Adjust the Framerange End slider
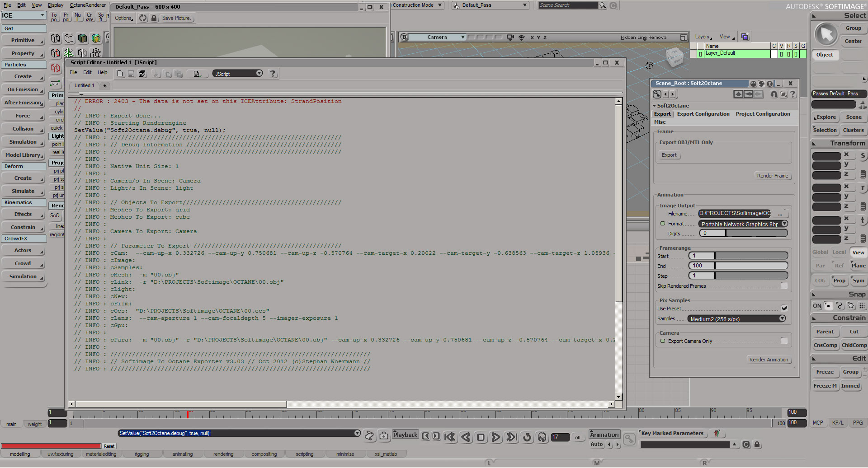Screen dimensions: 868x468 click(738, 266)
